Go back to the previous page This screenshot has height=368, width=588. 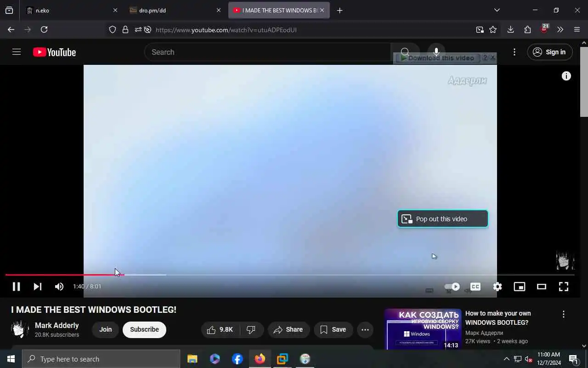pos(11,29)
